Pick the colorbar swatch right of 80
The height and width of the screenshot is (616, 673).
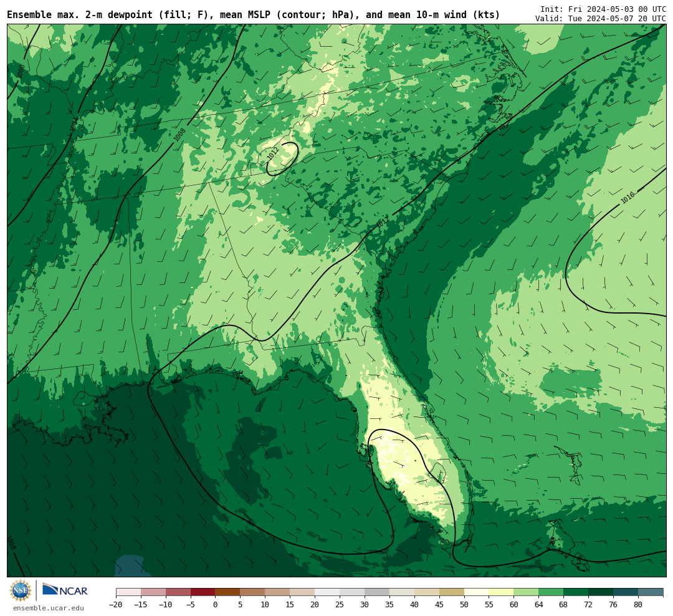[x=651, y=592]
